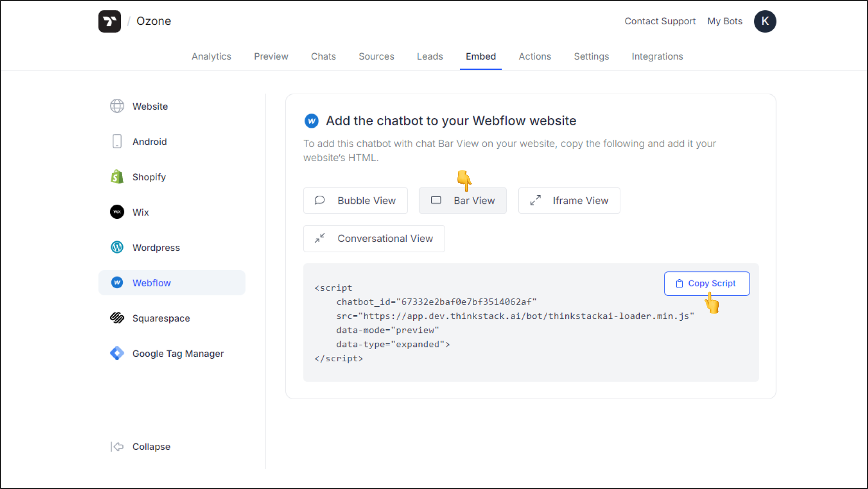
Task: Switch to the Embed tab
Action: pos(481,56)
